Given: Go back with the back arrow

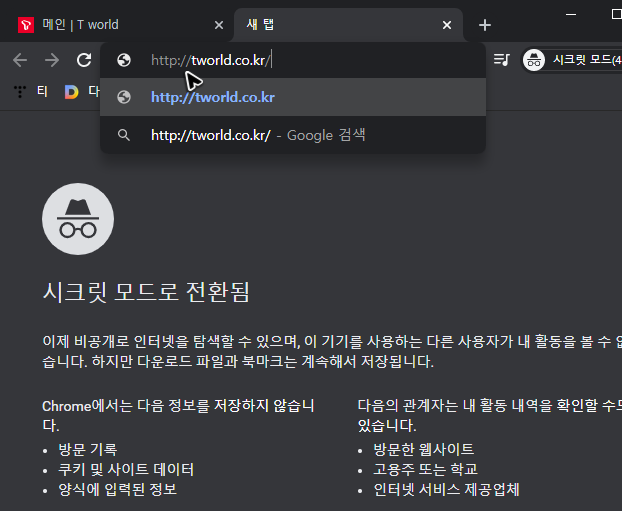Looking at the screenshot, I should tap(20, 60).
